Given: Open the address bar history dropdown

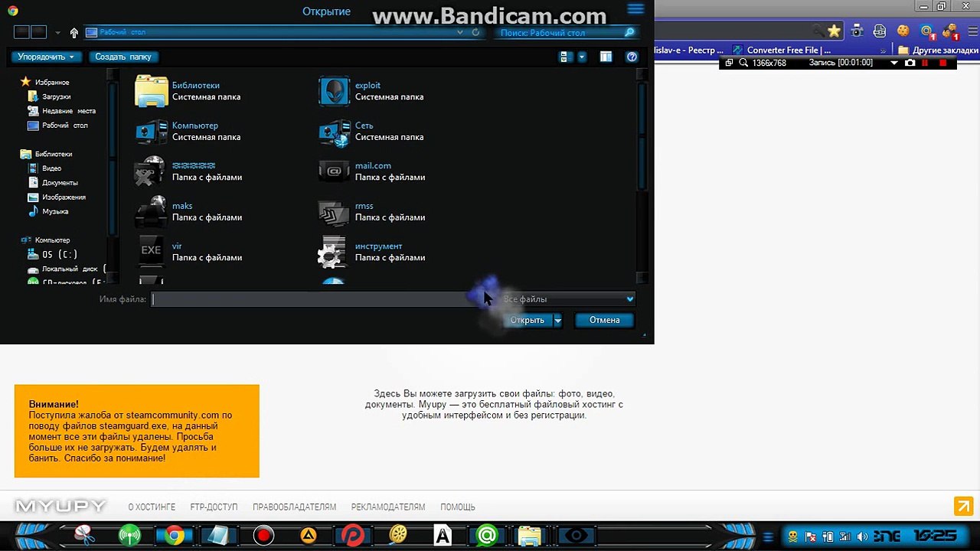Looking at the screenshot, I should point(460,33).
